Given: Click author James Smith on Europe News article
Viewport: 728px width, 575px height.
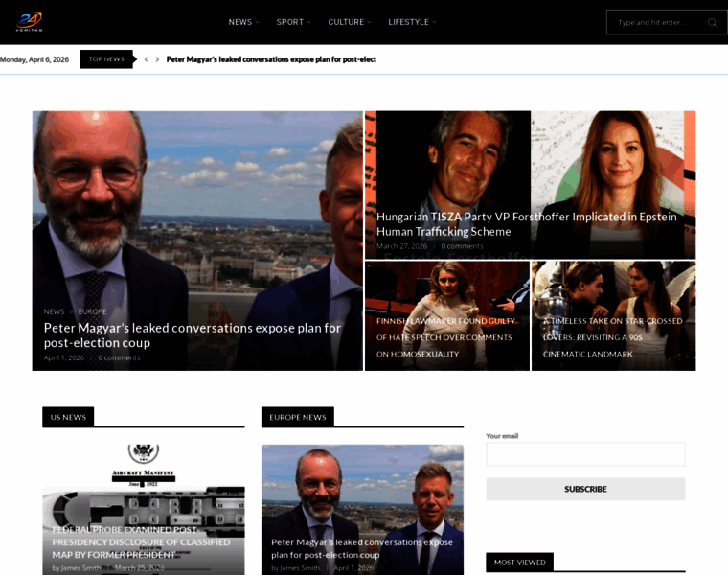Looking at the screenshot, I should [300, 568].
